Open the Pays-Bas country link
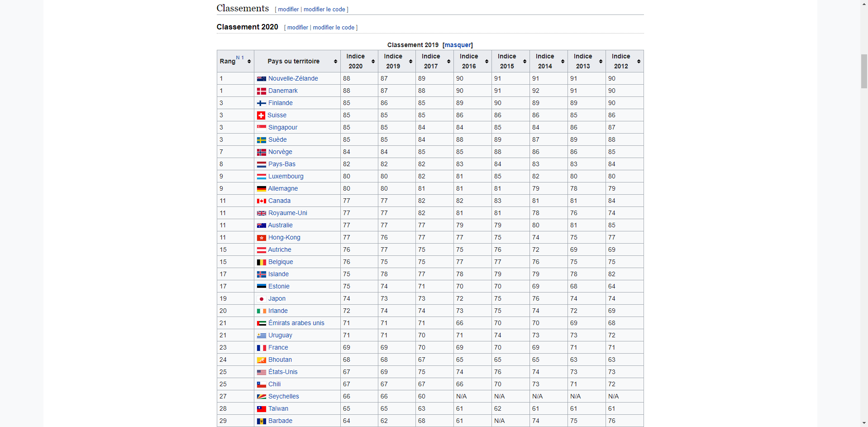The image size is (868, 427). click(x=281, y=164)
